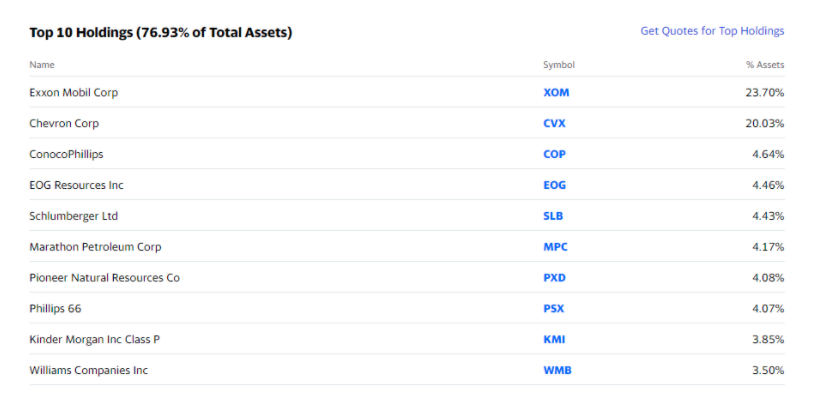Open the PXD ticker symbol
Viewport: 814px width, 419px height.
(554, 278)
